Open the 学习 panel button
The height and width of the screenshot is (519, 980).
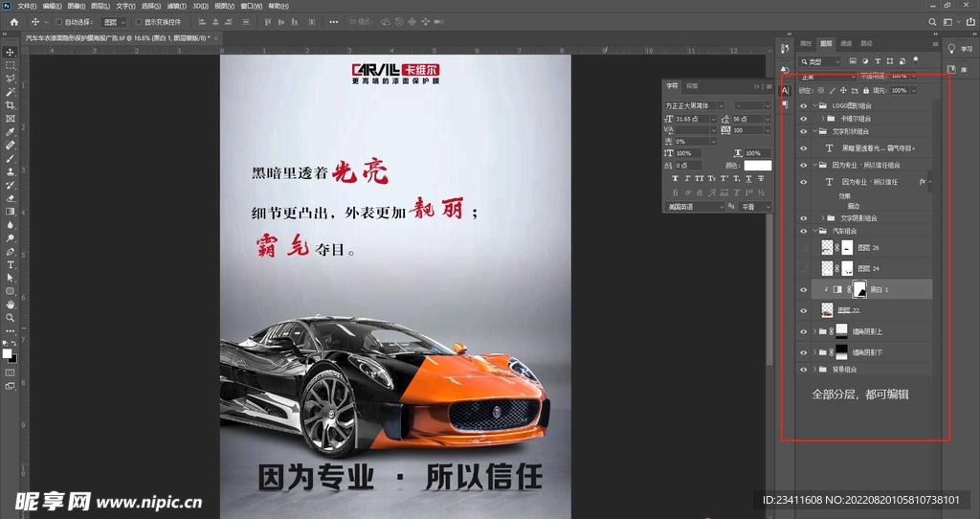coord(961,49)
